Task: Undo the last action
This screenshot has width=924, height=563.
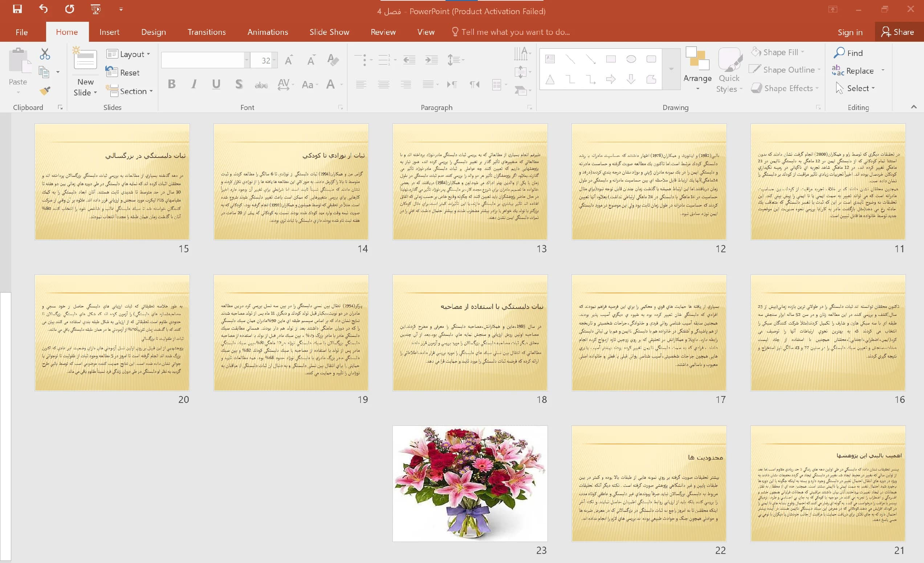Action: click(x=44, y=9)
